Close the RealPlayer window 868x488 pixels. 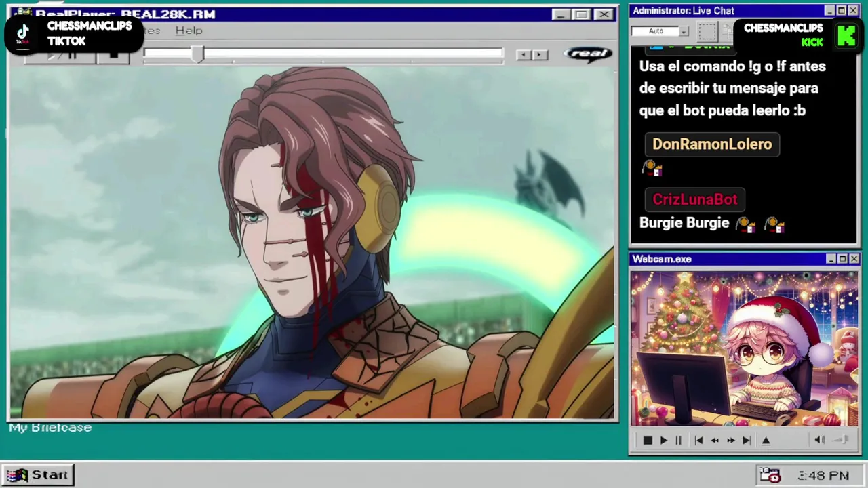(x=604, y=14)
